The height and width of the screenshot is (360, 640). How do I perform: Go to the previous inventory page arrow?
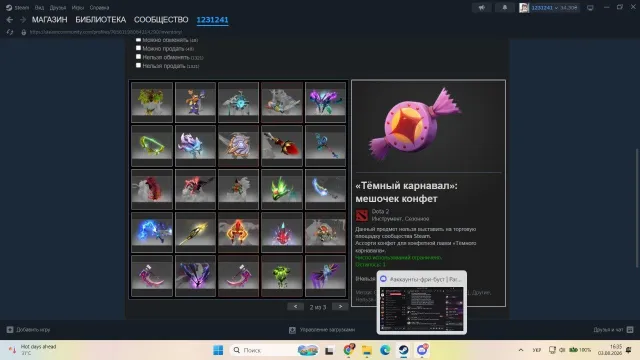point(296,307)
